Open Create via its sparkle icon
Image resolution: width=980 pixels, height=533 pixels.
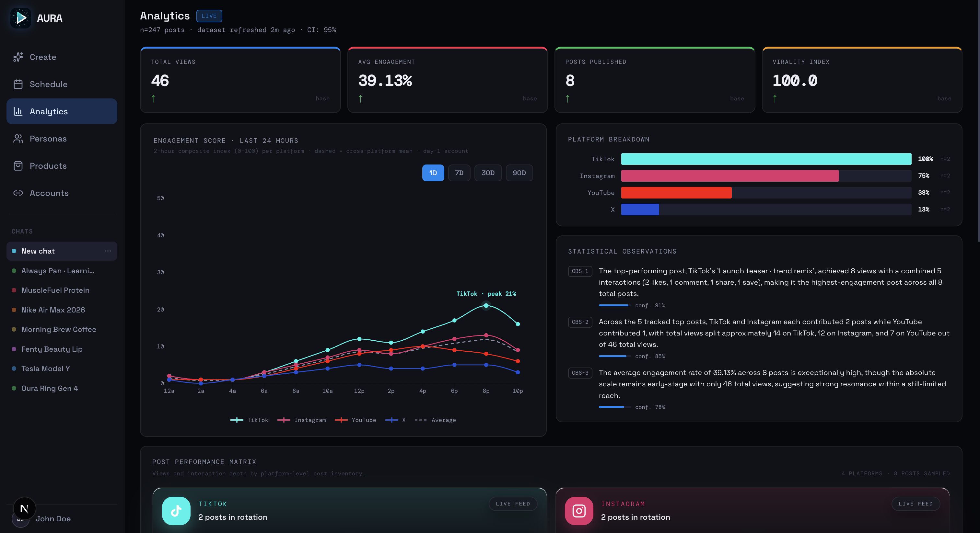point(18,57)
